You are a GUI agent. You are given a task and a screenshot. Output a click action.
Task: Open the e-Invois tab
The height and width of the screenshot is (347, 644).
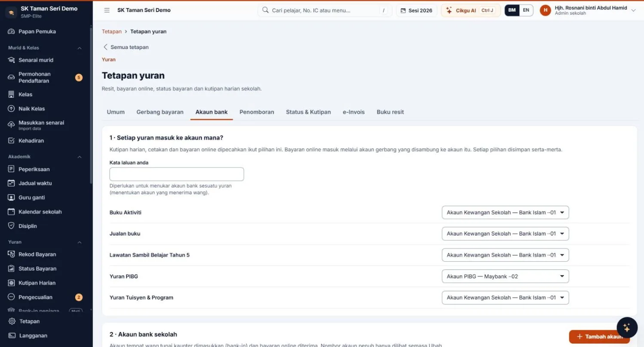(x=353, y=112)
